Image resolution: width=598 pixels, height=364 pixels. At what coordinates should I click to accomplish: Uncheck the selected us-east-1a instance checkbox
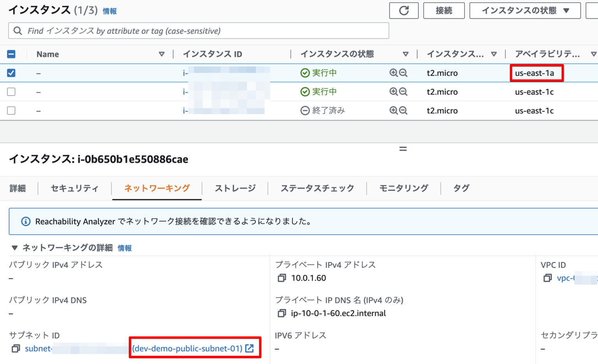tap(11, 73)
